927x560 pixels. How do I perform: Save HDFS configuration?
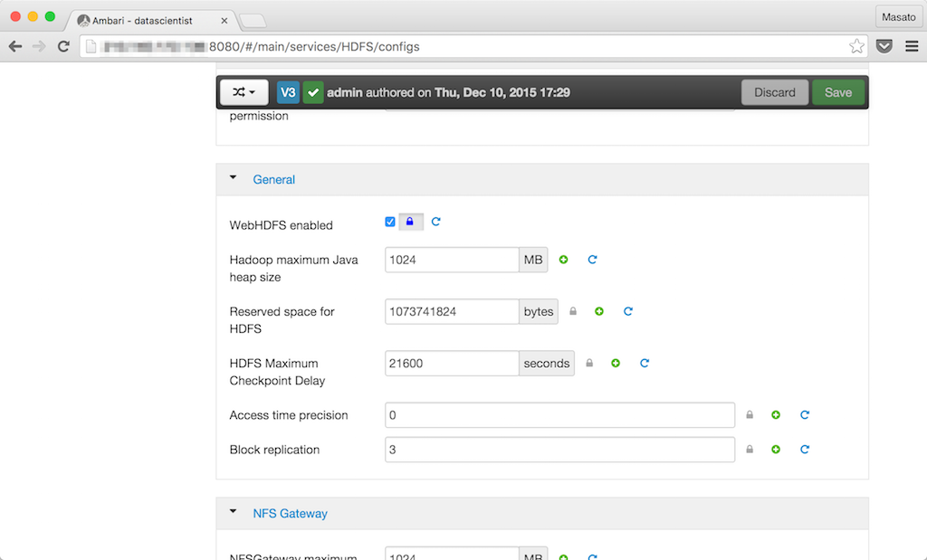(838, 93)
